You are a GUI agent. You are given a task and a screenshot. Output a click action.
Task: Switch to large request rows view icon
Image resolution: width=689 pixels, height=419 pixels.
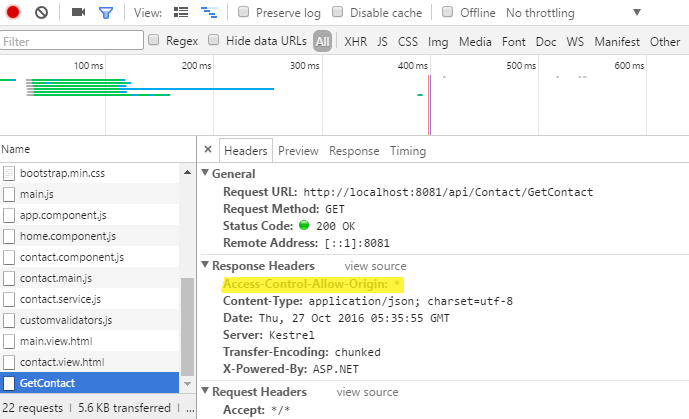pos(181,12)
